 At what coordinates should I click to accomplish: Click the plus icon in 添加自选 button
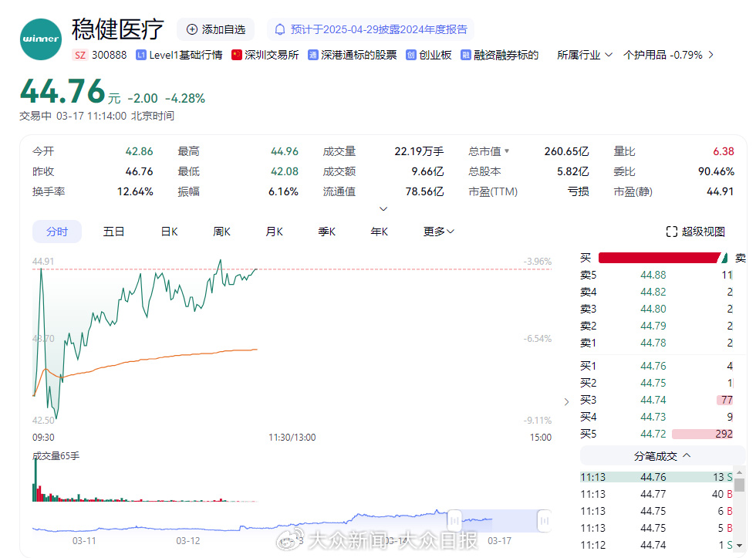192,29
